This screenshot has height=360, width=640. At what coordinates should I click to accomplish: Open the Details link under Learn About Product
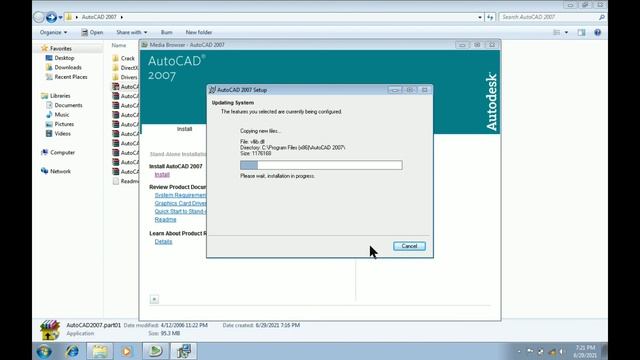[163, 242]
